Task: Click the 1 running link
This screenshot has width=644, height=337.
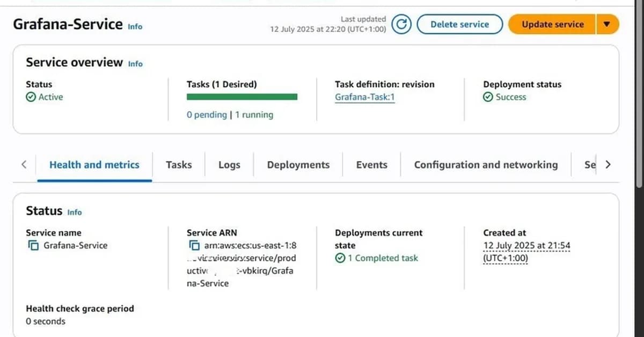Action: point(254,115)
